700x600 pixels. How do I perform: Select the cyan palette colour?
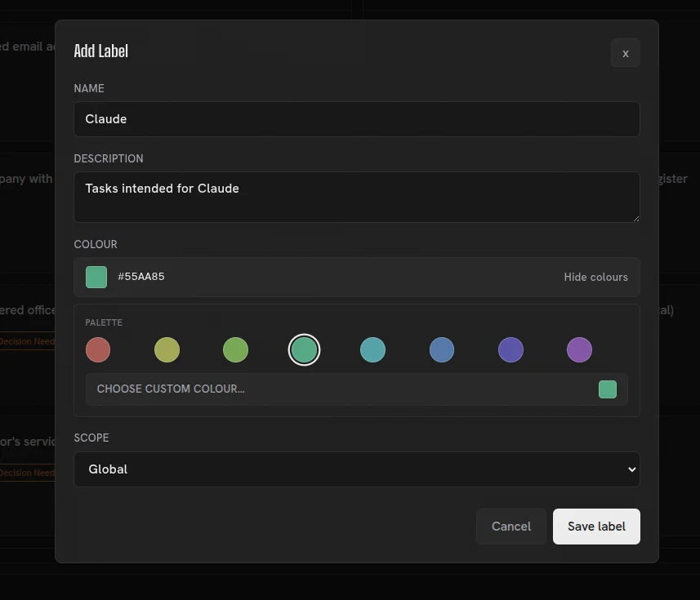pyautogui.click(x=372, y=349)
